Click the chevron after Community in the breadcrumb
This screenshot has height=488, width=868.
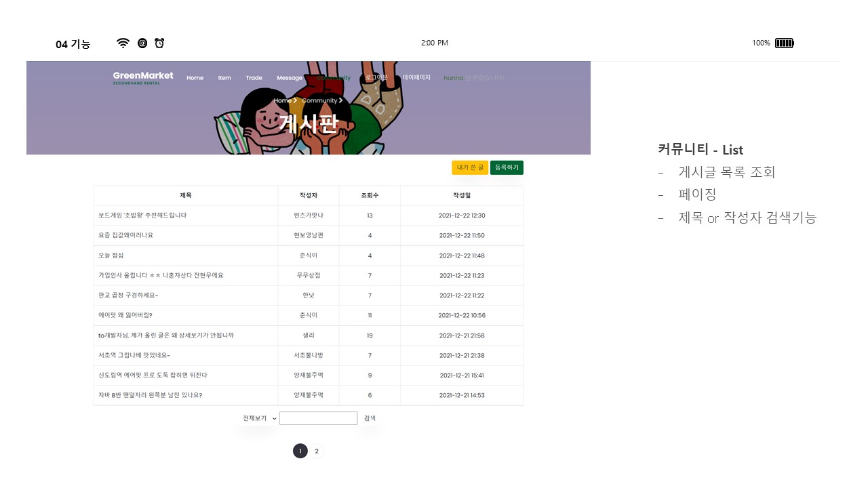340,100
